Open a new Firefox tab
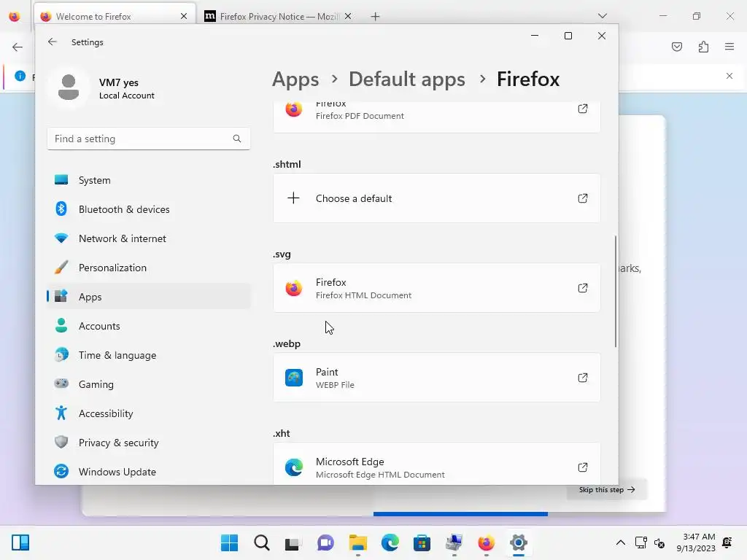The image size is (747, 560). click(376, 17)
